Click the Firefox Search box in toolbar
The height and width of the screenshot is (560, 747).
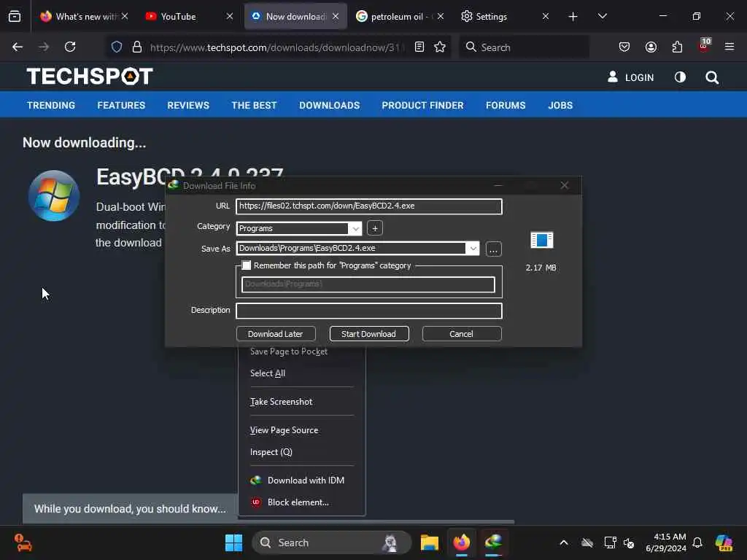click(x=524, y=47)
